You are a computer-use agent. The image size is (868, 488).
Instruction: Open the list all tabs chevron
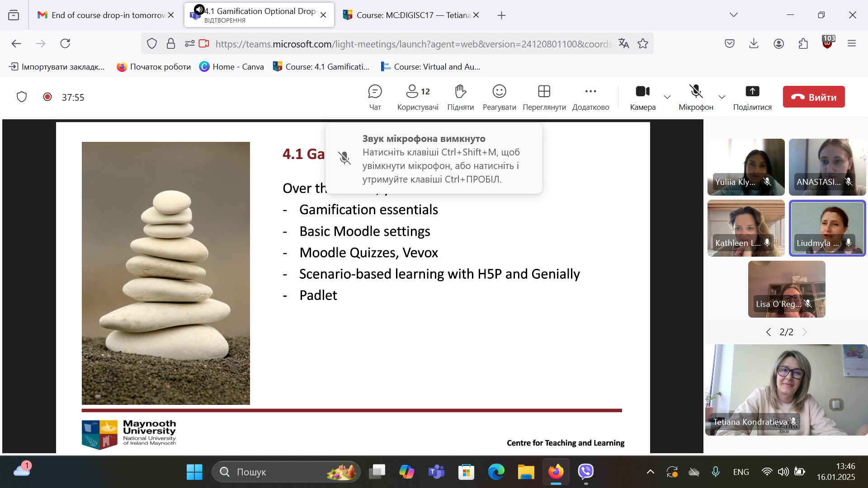coord(733,15)
